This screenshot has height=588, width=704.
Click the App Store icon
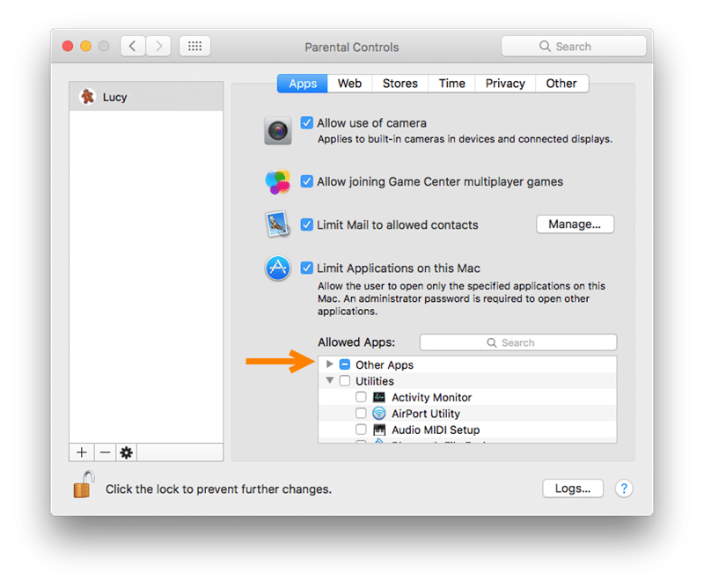click(278, 268)
